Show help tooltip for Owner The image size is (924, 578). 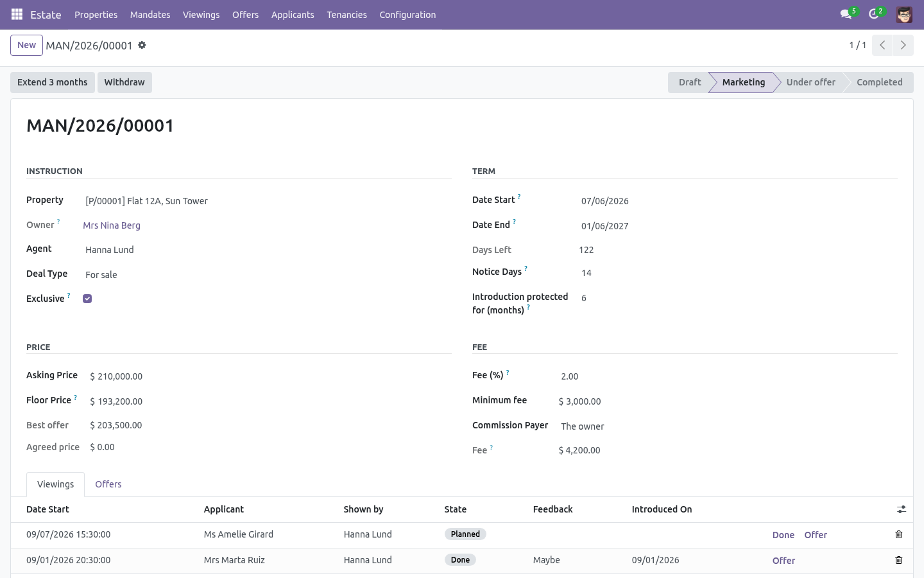click(58, 222)
